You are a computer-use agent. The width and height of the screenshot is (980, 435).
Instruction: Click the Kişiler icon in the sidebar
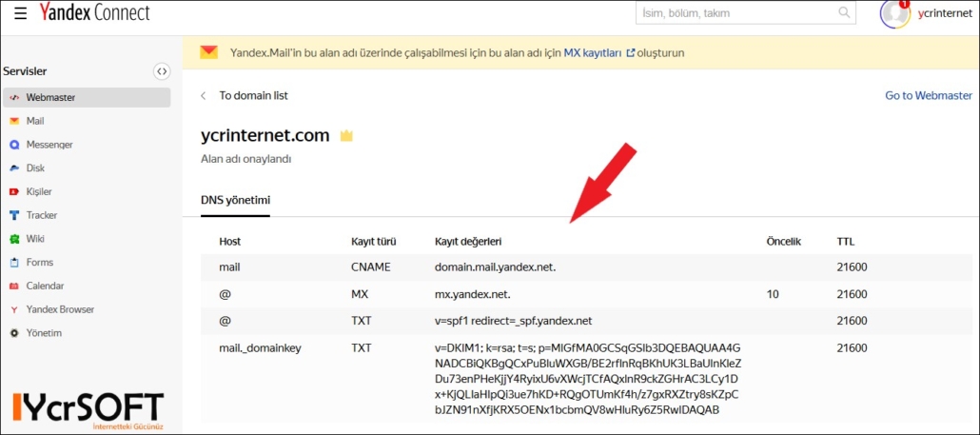pyautogui.click(x=15, y=192)
